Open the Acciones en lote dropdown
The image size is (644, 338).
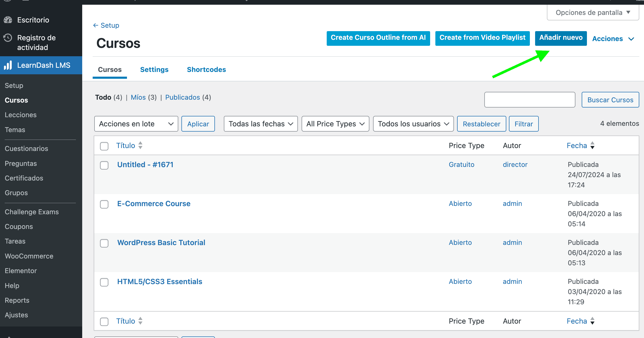[x=136, y=124]
